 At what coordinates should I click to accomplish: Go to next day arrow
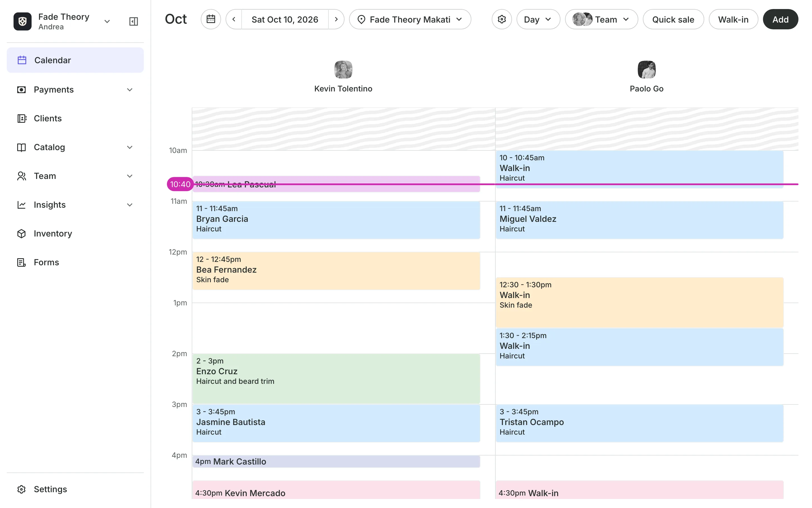click(x=336, y=19)
